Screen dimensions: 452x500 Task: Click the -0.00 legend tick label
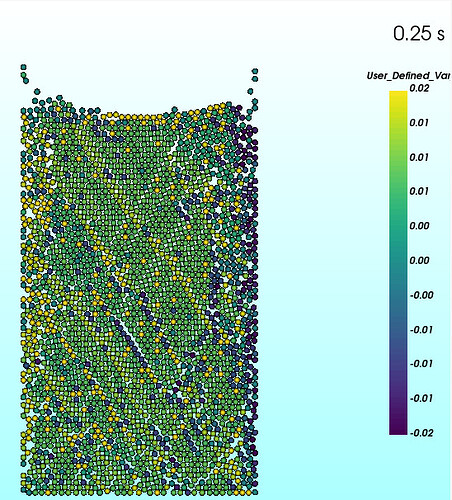(x=421, y=295)
